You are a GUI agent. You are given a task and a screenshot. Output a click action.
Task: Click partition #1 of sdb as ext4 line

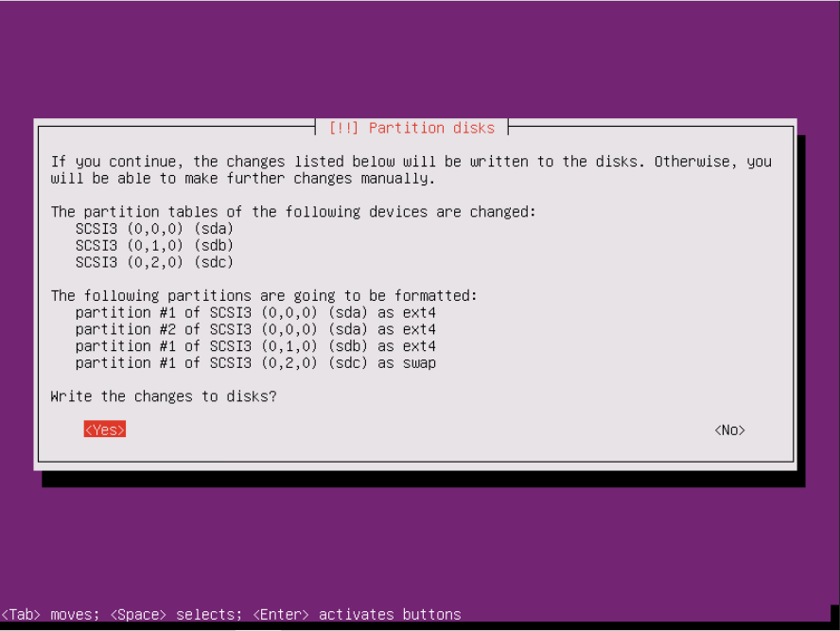pyautogui.click(x=255, y=346)
